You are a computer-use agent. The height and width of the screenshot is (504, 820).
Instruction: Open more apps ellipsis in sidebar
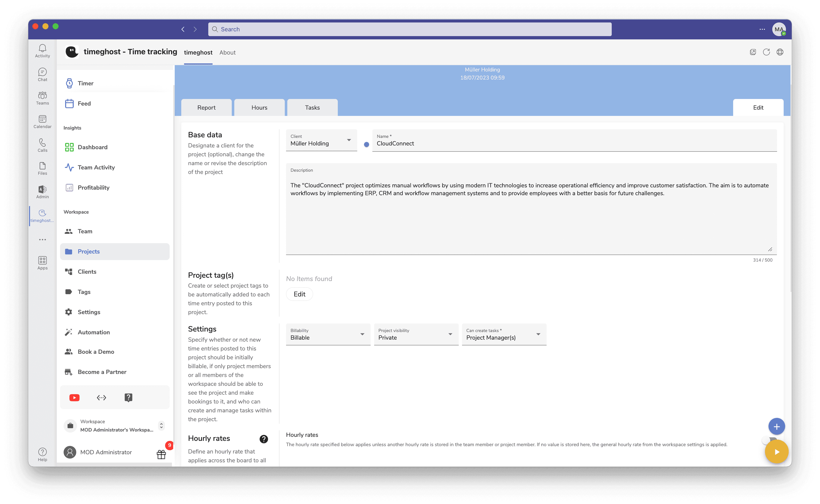(x=42, y=240)
